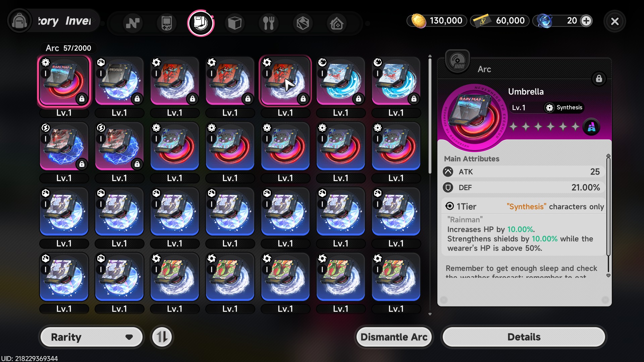
Task: Select the hexagon box inventory tab
Action: coord(303,23)
